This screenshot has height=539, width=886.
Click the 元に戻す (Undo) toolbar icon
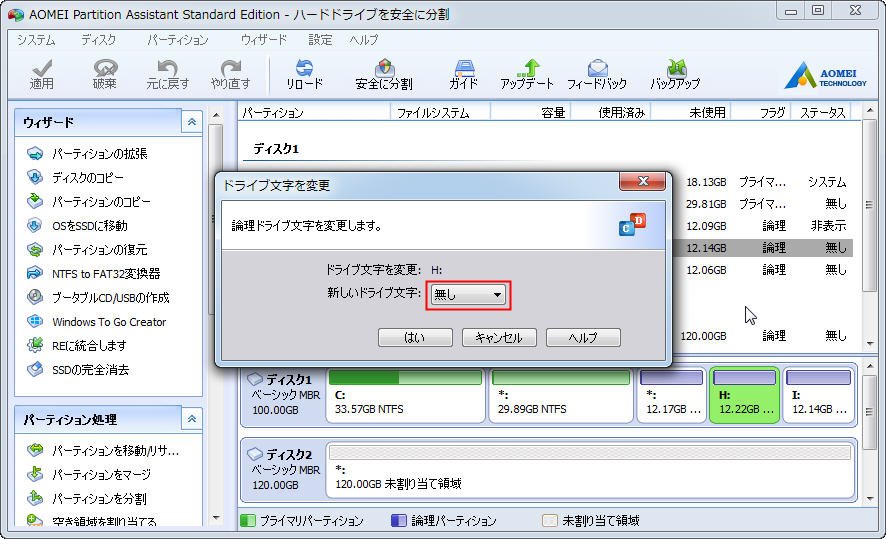167,75
